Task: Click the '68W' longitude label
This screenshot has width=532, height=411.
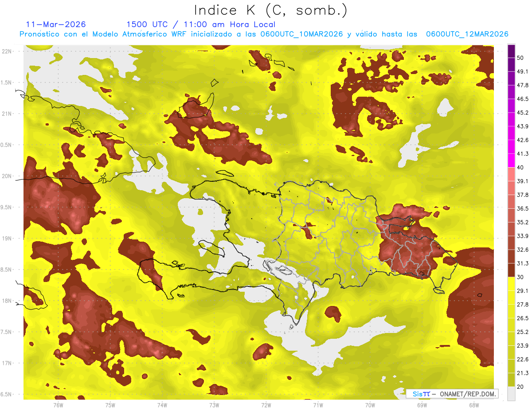Action: pyautogui.click(x=474, y=405)
